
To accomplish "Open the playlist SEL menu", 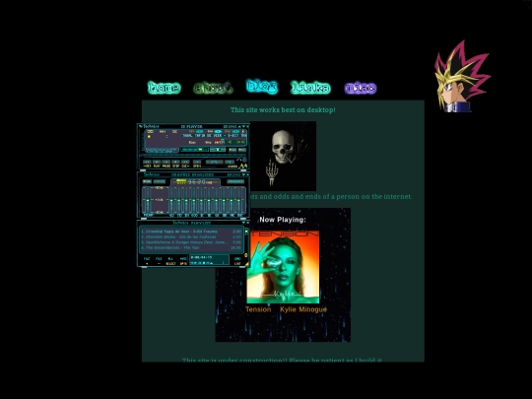I will click(x=171, y=261).
